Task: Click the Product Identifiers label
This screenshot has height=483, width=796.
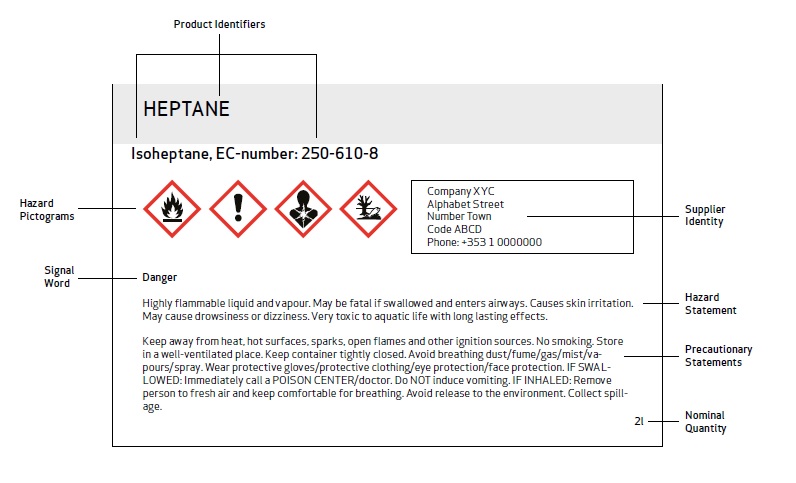Action: coord(219,24)
